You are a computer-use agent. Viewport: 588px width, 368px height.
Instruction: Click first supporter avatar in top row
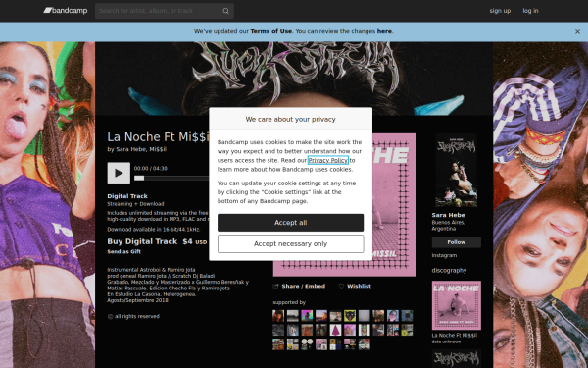tap(278, 316)
